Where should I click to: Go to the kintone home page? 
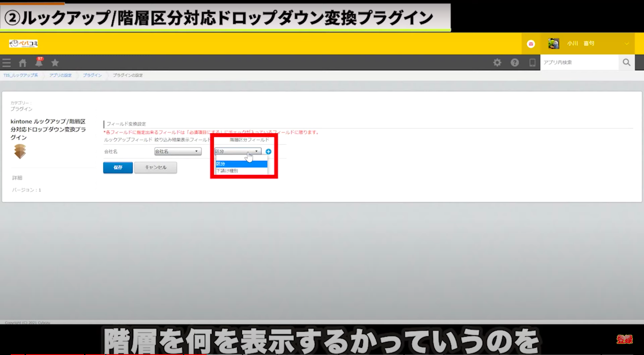[x=22, y=63]
